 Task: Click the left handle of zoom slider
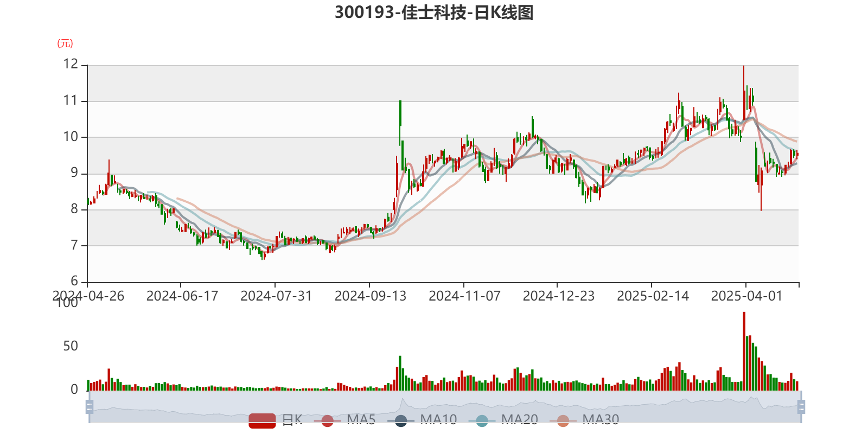88,407
